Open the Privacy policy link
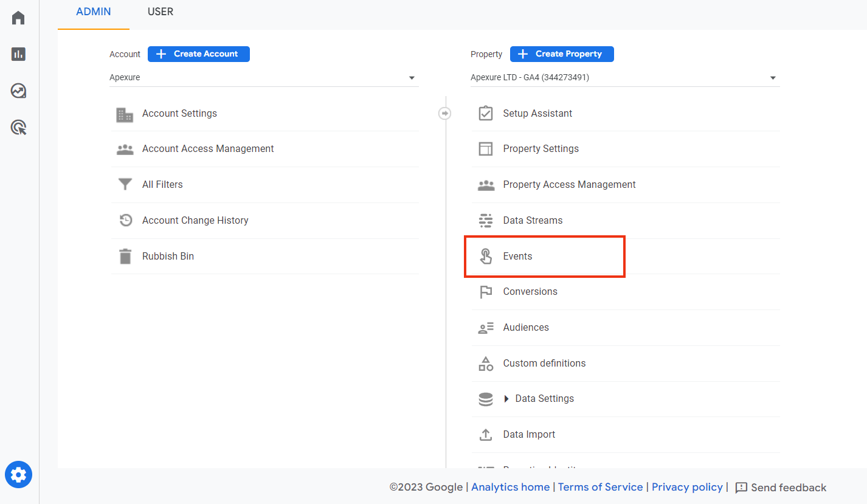Viewport: 867px width, 504px height. [688, 487]
